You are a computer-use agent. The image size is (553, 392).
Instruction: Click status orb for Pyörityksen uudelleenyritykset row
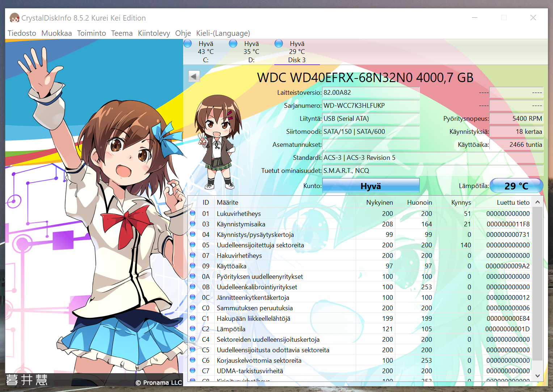[x=193, y=276]
